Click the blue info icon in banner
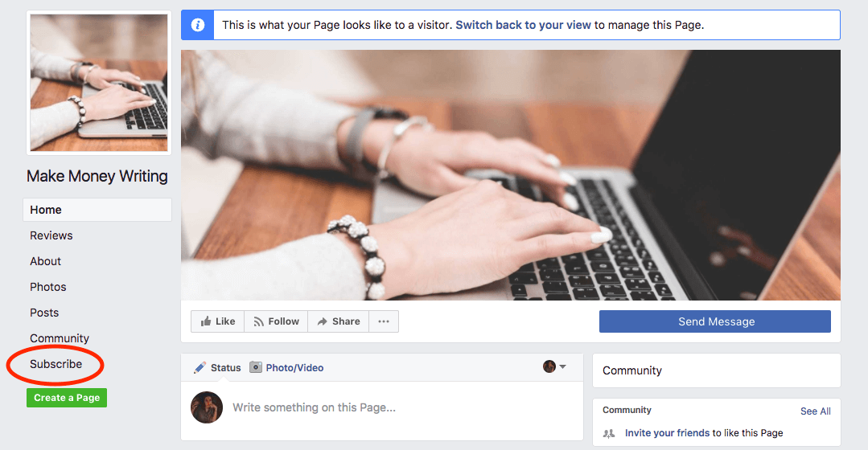The width and height of the screenshot is (868, 450). click(198, 25)
